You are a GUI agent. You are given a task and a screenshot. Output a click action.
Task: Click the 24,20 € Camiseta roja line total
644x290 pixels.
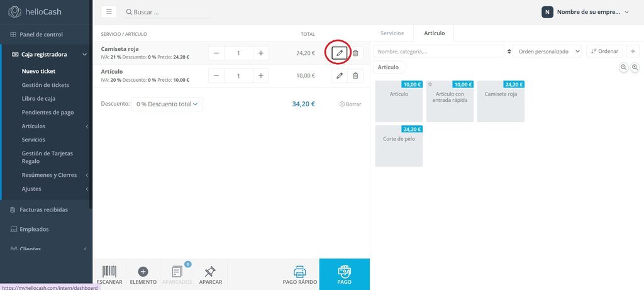coord(306,53)
